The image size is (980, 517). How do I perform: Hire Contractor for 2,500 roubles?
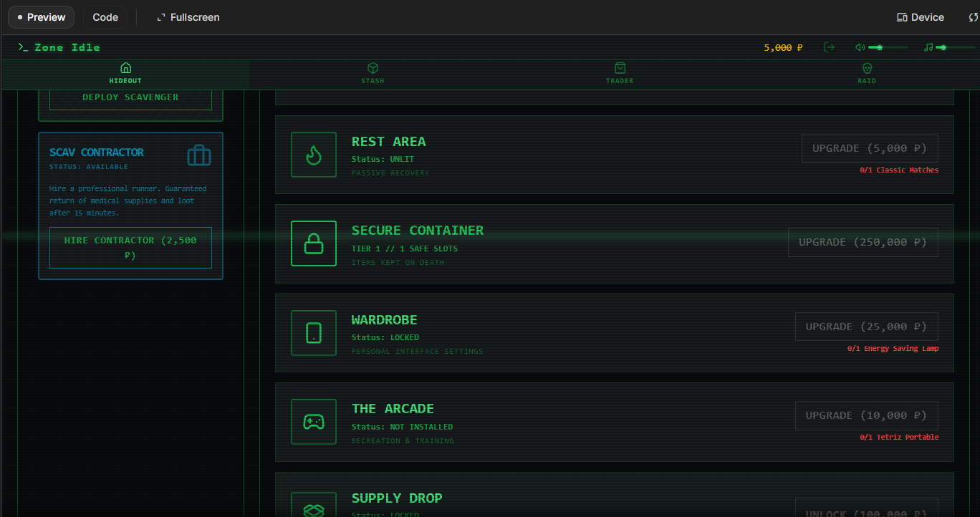(130, 247)
